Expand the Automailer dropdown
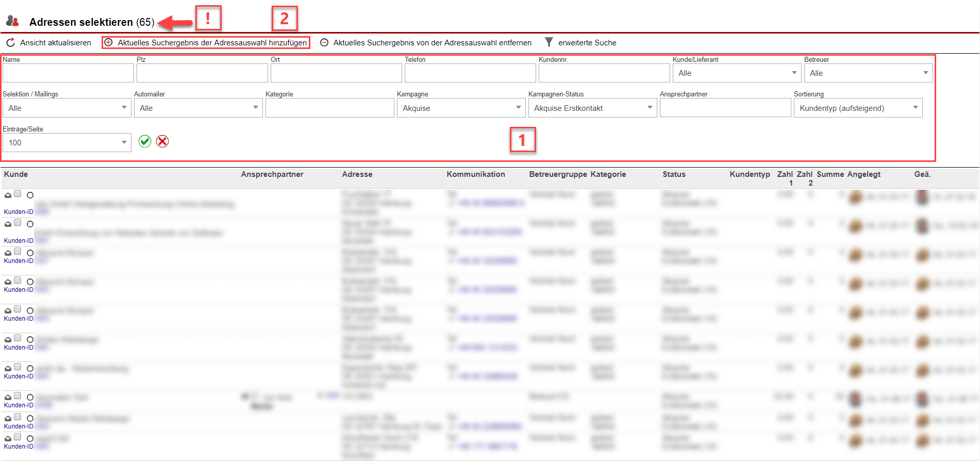Screen dimensions: 980x461 (198, 108)
